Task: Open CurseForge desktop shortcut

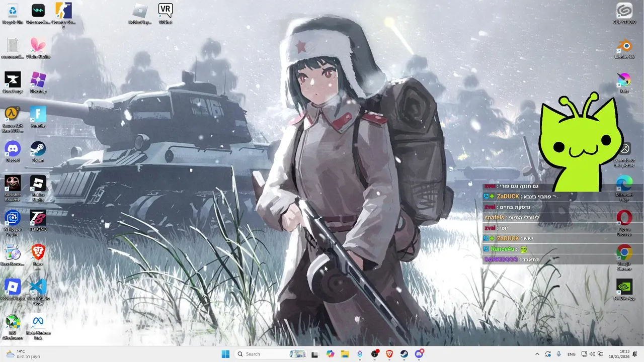Action: coord(13,83)
